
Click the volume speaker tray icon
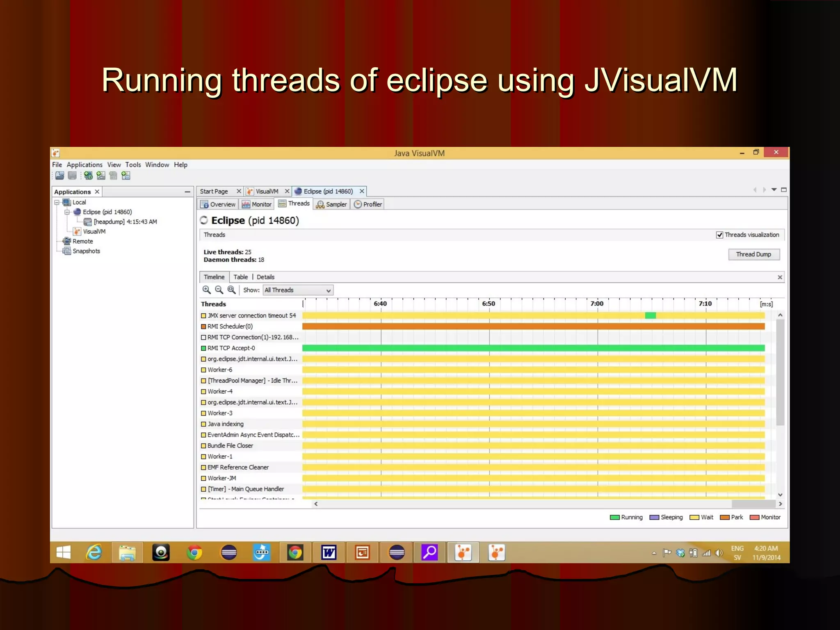pos(719,553)
